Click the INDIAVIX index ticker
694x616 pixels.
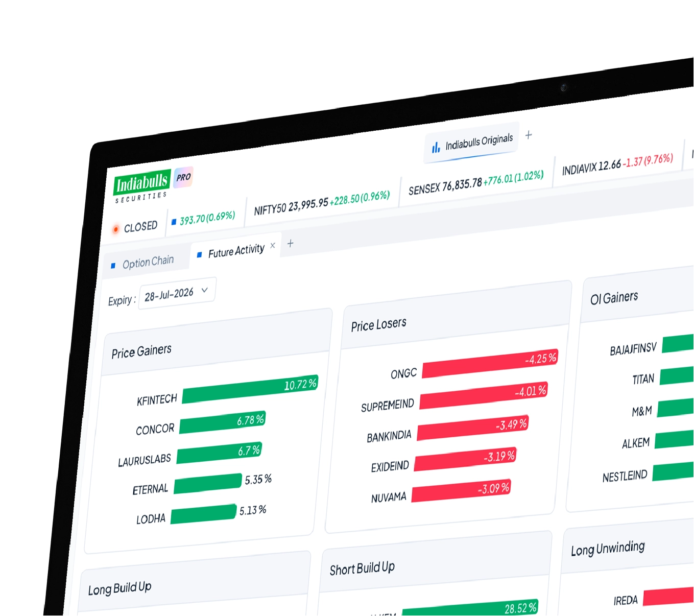(617, 164)
